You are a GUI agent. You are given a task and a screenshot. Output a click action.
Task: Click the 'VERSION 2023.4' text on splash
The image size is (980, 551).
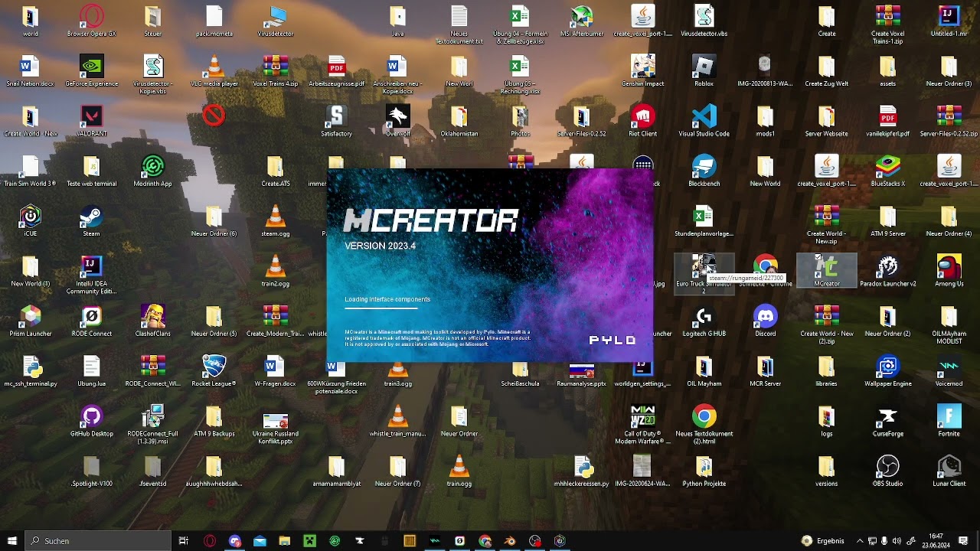(x=380, y=246)
